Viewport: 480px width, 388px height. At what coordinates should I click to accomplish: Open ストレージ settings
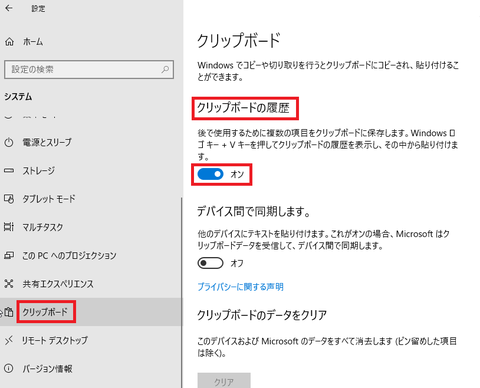(x=38, y=171)
